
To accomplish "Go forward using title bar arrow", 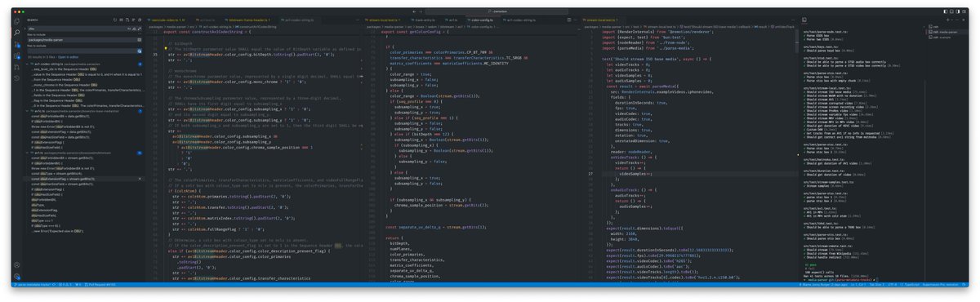I will [x=421, y=11].
